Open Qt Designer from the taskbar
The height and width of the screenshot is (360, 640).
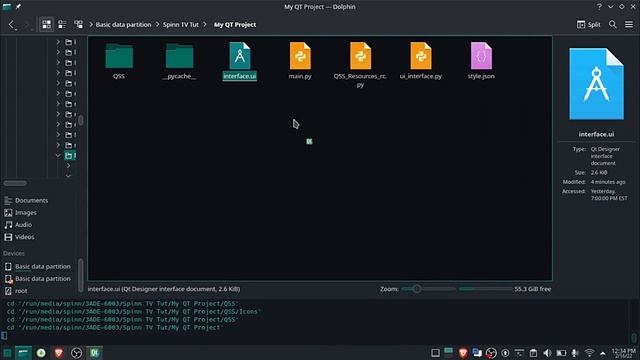coord(94,353)
